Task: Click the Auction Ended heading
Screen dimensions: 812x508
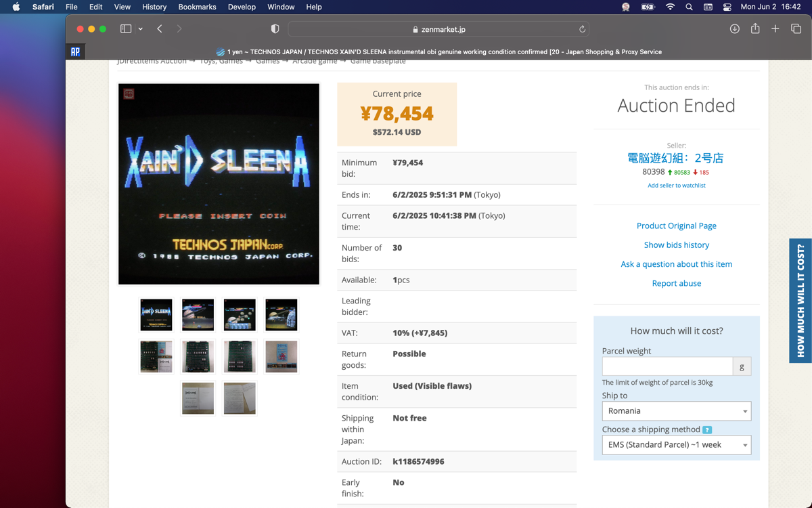Action: pos(676,106)
